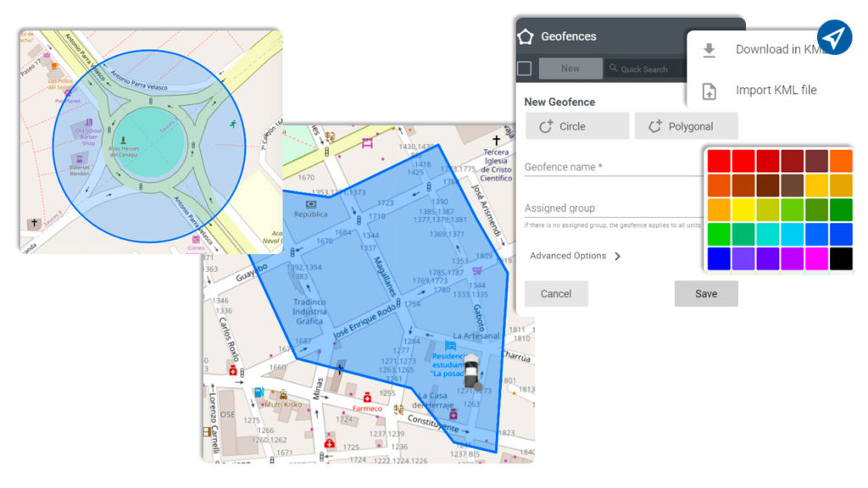Click the fuel pump icon near Multi Kisko
This screenshot has width=868, height=488.
pos(259,393)
